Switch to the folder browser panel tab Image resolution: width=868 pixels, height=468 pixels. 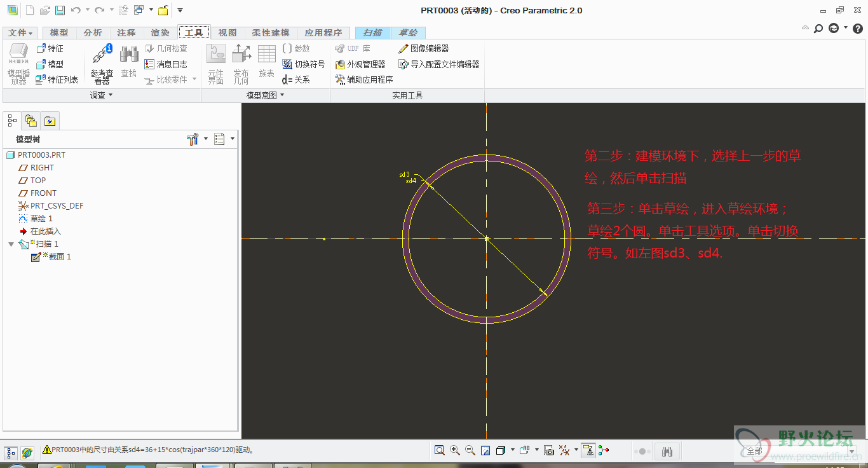click(31, 120)
